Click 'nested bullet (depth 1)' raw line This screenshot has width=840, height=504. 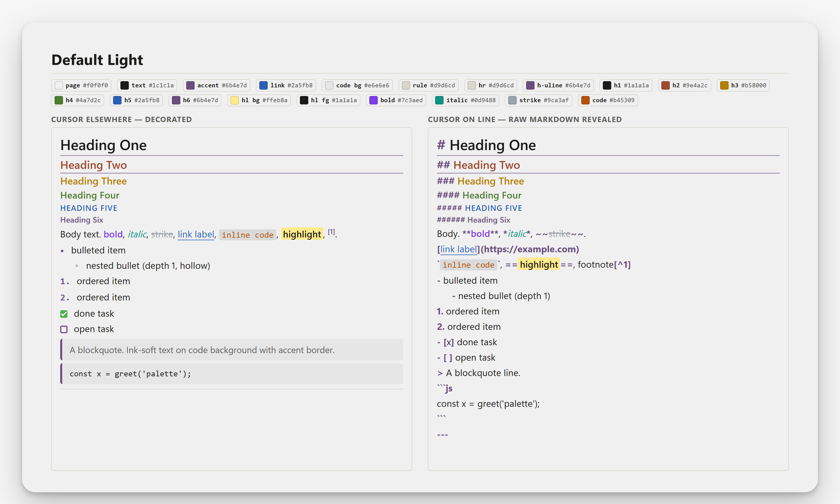[501, 296]
